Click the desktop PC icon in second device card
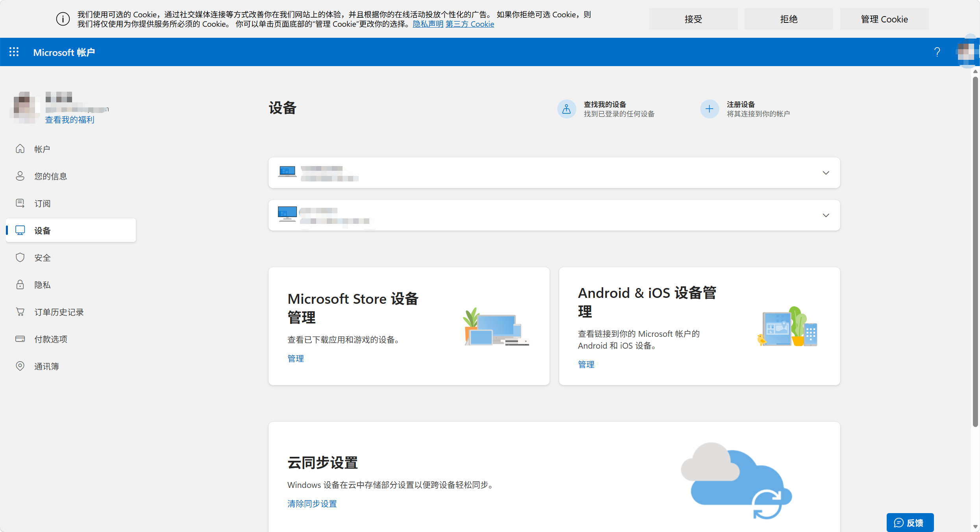 [287, 214]
